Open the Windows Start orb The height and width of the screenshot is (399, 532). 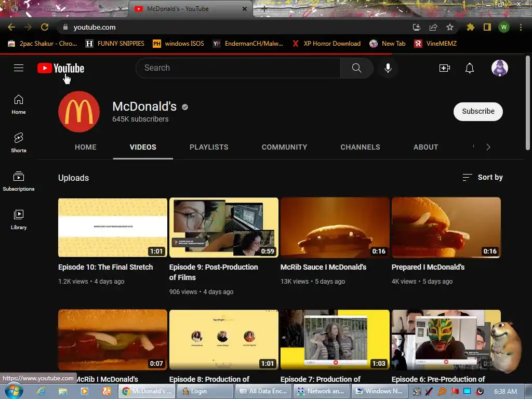14,391
